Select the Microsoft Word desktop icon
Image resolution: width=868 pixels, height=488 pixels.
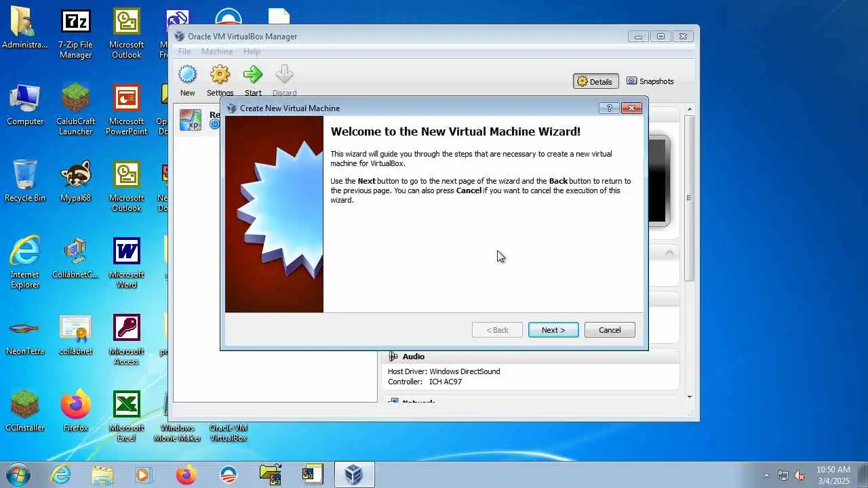(126, 263)
